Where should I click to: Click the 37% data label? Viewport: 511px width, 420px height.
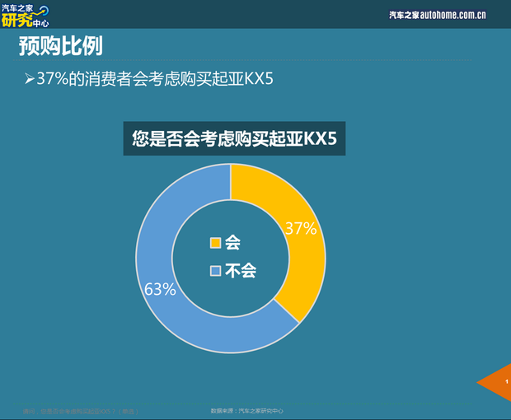click(300, 229)
